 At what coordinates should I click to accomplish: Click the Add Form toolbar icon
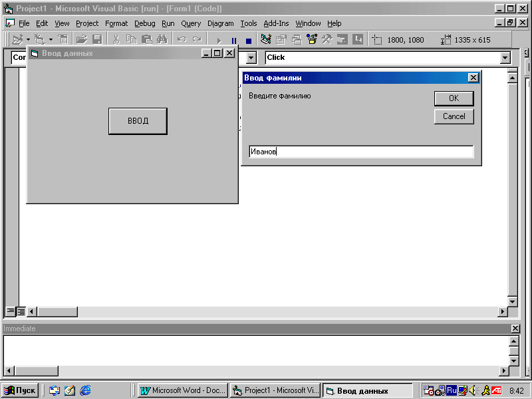tap(40, 39)
